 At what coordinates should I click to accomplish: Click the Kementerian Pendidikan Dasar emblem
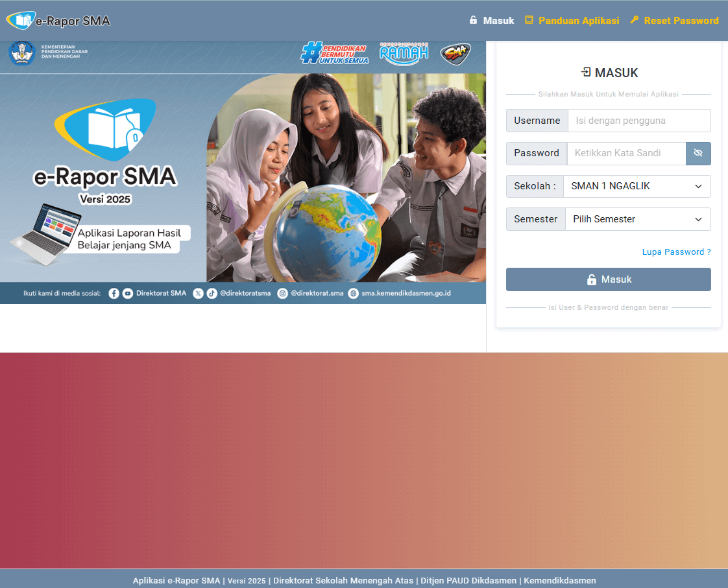(21, 53)
